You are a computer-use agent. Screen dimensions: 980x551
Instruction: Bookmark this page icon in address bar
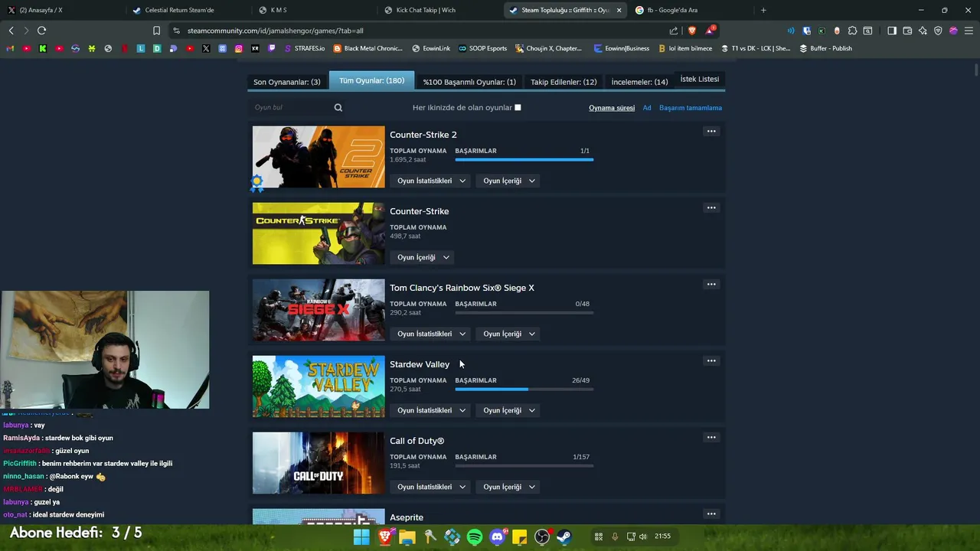click(156, 31)
